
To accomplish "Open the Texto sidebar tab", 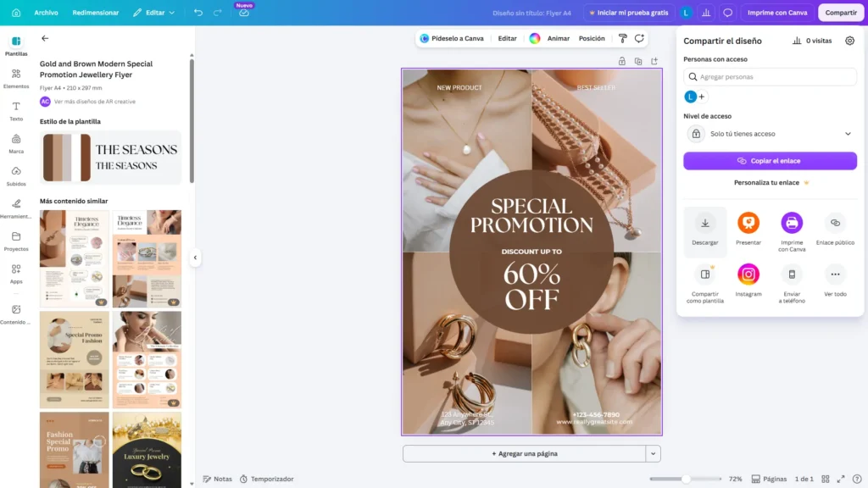I will pyautogui.click(x=16, y=111).
